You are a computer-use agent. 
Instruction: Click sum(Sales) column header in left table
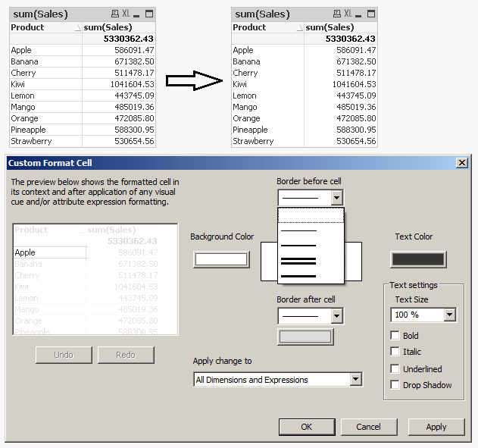[x=119, y=27]
